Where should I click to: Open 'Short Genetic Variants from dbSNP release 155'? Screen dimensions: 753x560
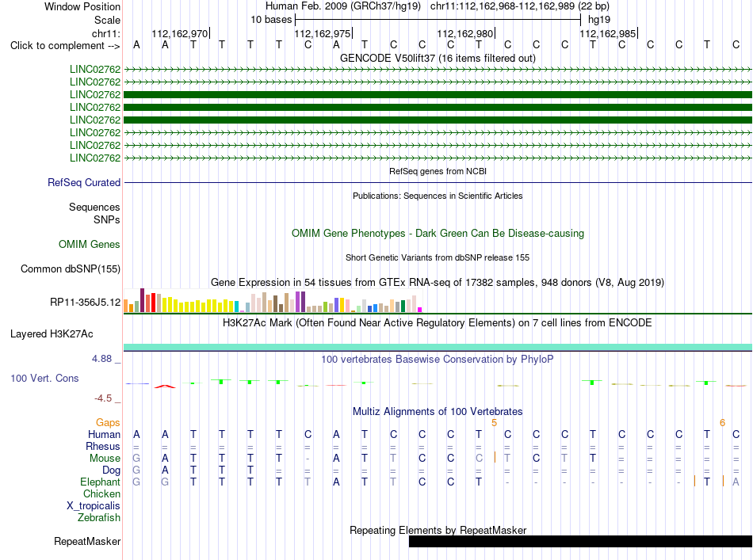[x=438, y=257]
